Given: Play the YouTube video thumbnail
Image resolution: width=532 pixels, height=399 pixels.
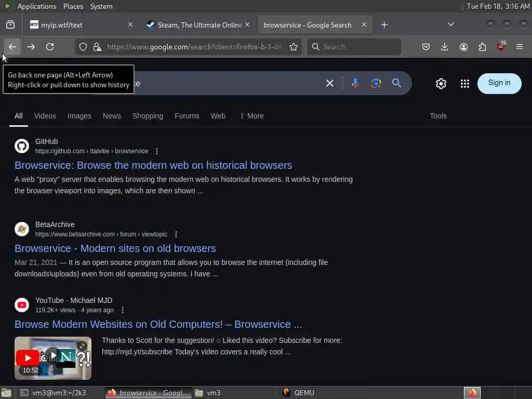Looking at the screenshot, I should point(53,358).
